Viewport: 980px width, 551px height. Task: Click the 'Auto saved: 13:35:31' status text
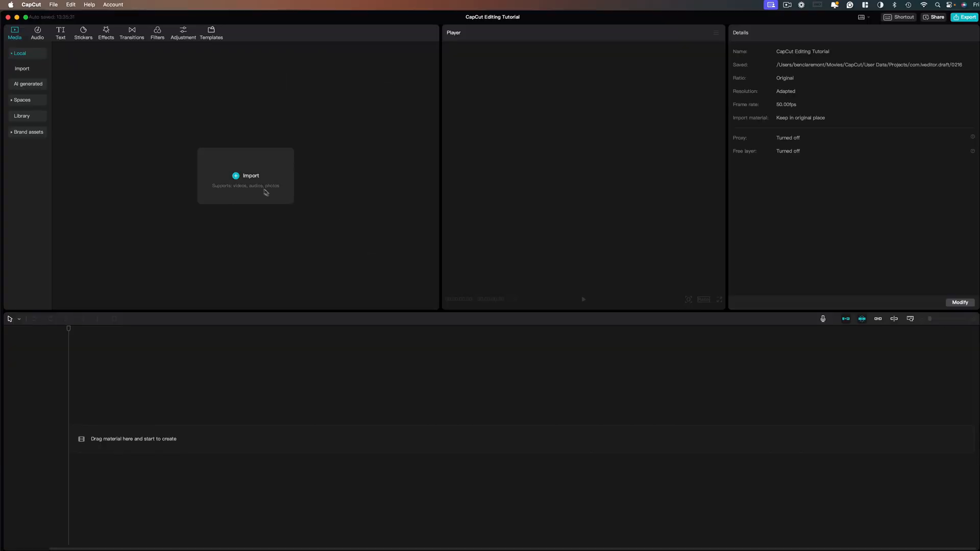coord(52,17)
